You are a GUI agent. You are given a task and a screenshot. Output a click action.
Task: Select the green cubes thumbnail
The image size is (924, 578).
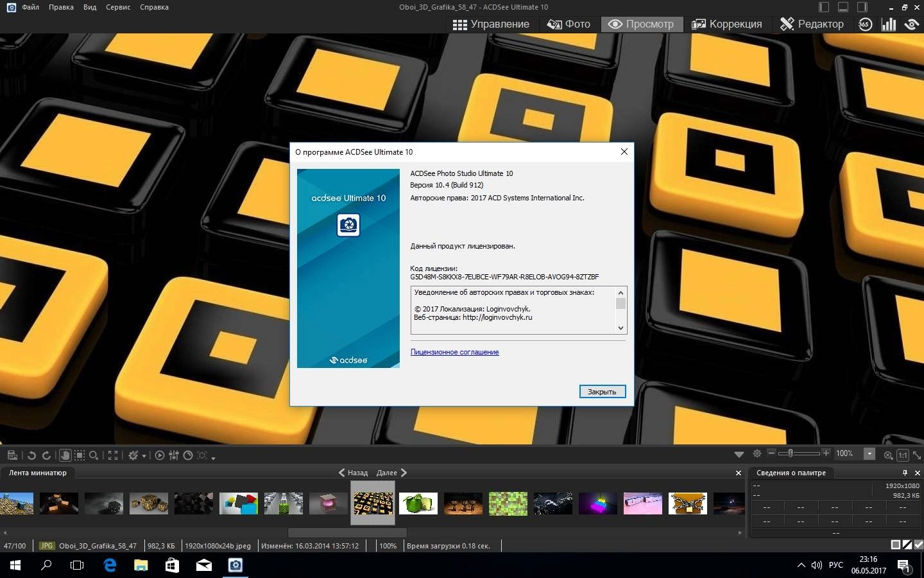418,504
